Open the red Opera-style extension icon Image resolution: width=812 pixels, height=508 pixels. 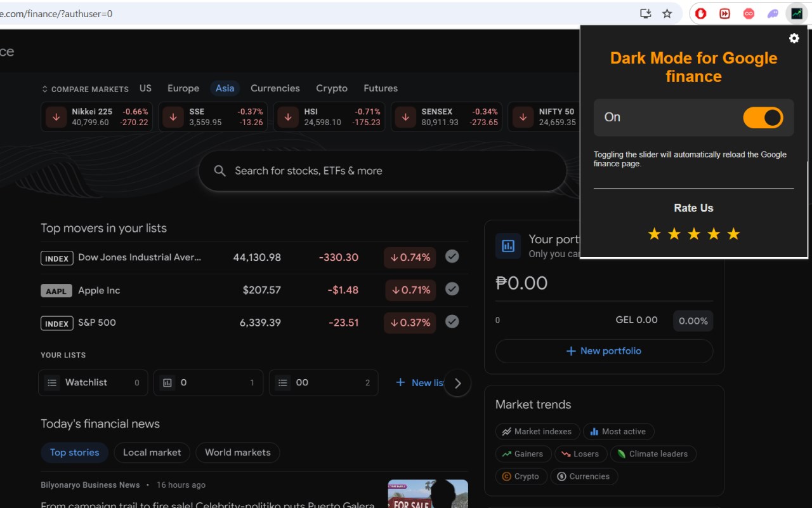tap(701, 13)
